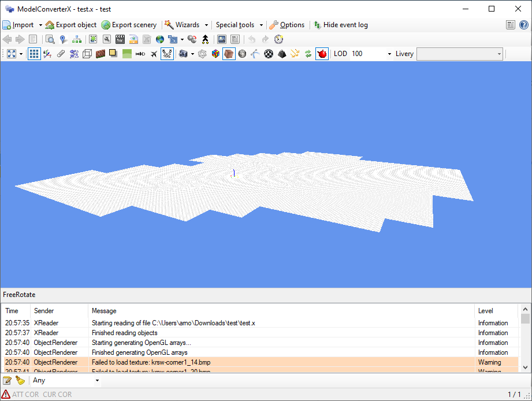Click the paperclip attach icon

tap(61, 54)
